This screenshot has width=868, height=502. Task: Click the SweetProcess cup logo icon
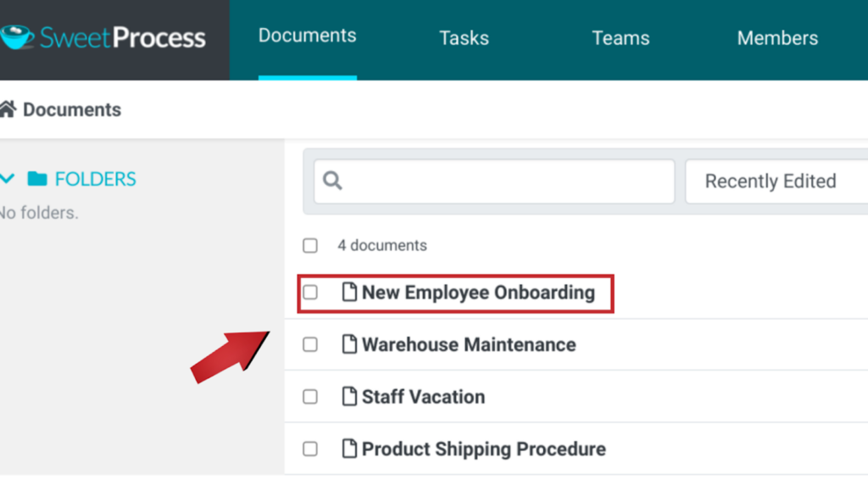(17, 37)
